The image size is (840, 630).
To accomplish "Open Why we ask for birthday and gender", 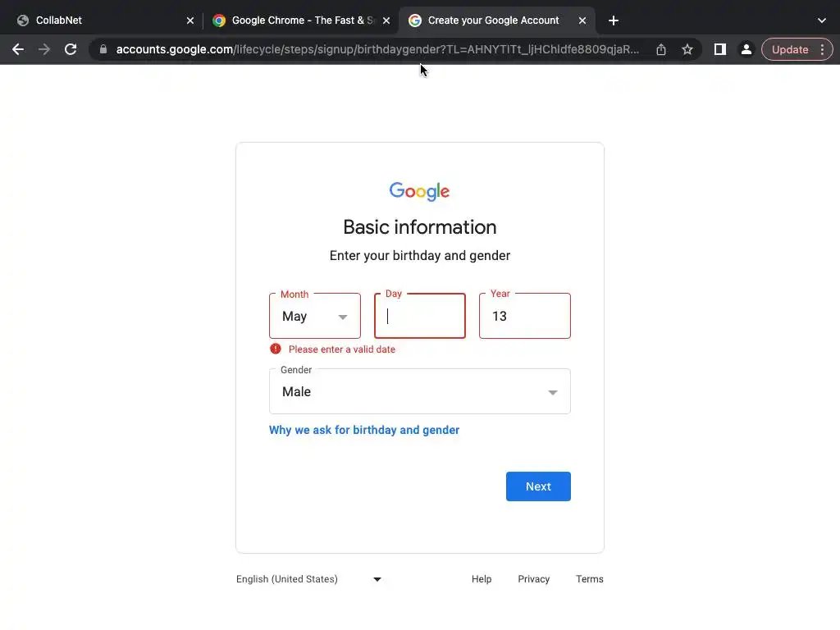I will pyautogui.click(x=364, y=430).
